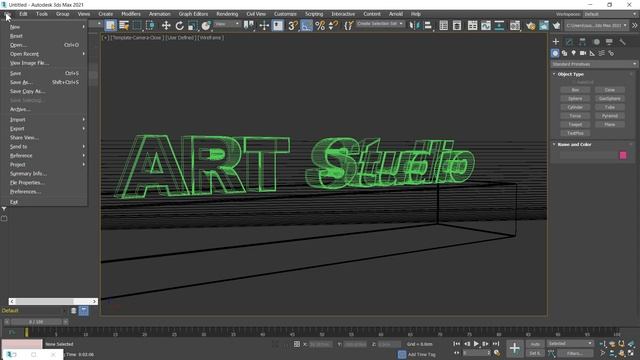The height and width of the screenshot is (360, 640).
Task: Toggle Spinner Snap
Action: pos(333,26)
